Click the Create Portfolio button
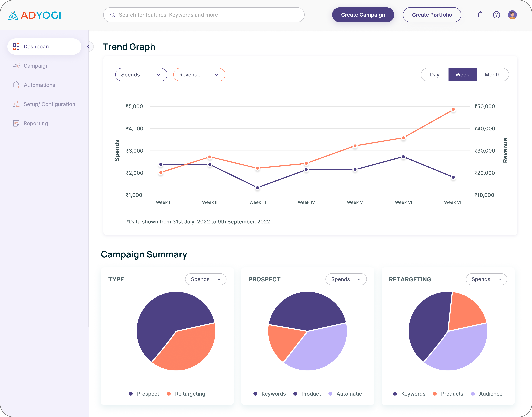The image size is (532, 417). [x=432, y=15]
